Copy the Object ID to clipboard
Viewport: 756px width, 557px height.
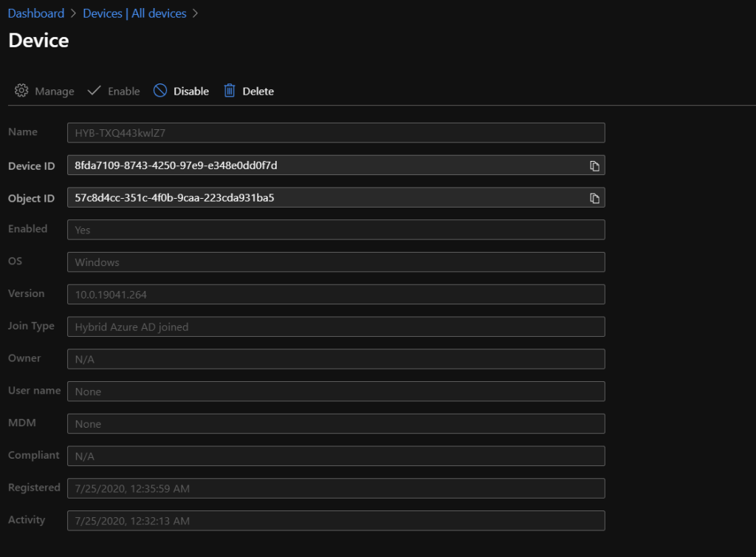click(x=594, y=198)
